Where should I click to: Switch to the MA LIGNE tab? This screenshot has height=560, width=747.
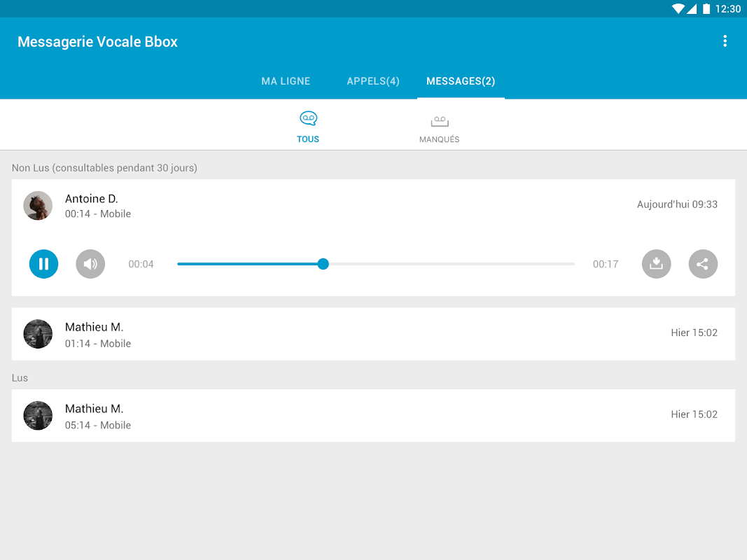[286, 81]
